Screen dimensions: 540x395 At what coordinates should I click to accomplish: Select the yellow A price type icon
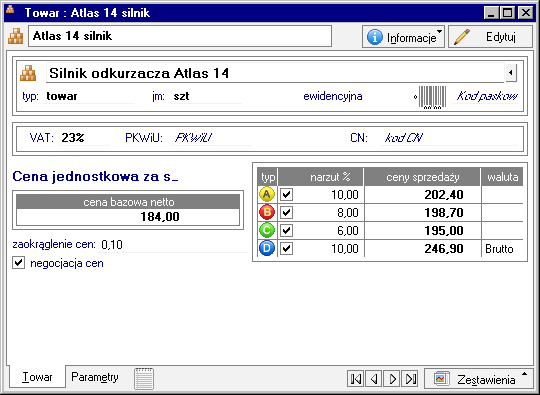(x=267, y=194)
